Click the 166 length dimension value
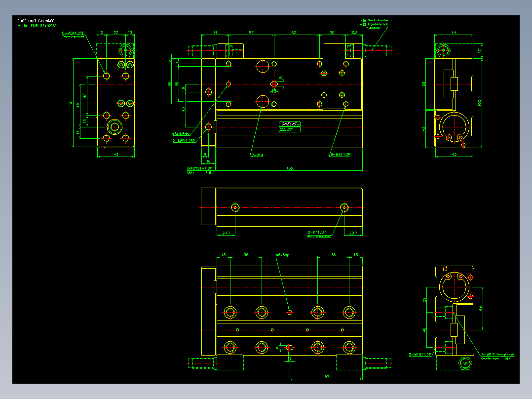The image size is (532, 399). 289,168
